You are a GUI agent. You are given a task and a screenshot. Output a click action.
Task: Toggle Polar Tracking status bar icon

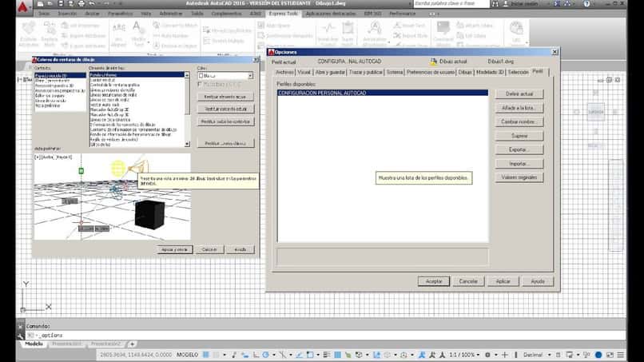click(x=266, y=355)
